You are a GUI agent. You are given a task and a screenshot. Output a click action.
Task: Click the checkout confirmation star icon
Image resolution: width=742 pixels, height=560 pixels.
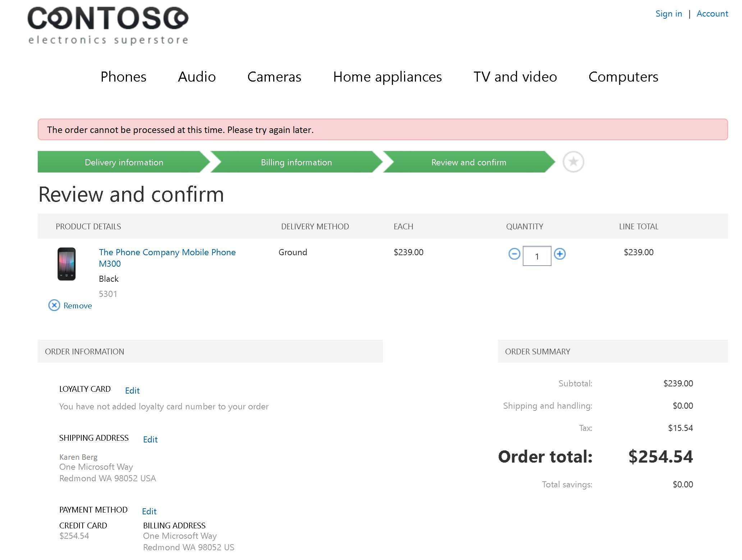[574, 162]
